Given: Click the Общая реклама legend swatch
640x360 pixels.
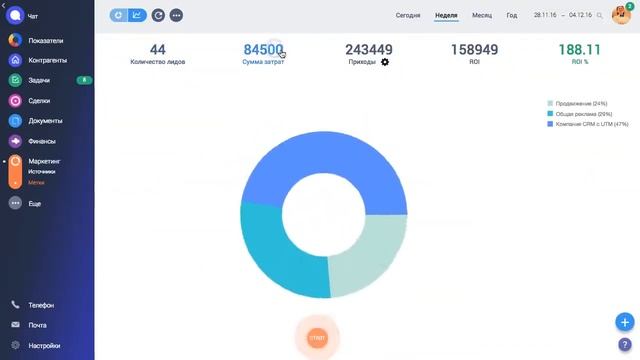Looking at the screenshot, I should pyautogui.click(x=550, y=113).
